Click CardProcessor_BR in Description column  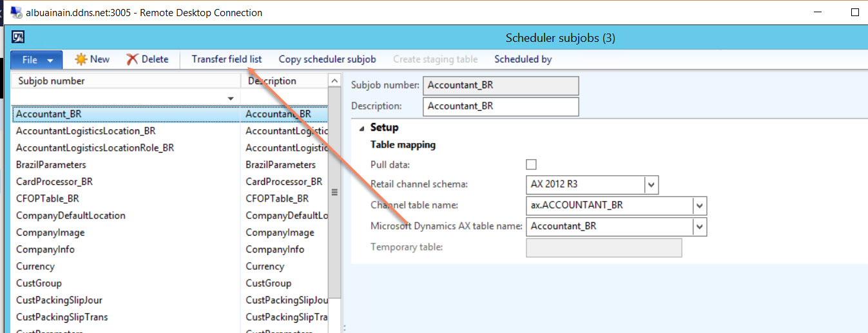[x=284, y=182]
